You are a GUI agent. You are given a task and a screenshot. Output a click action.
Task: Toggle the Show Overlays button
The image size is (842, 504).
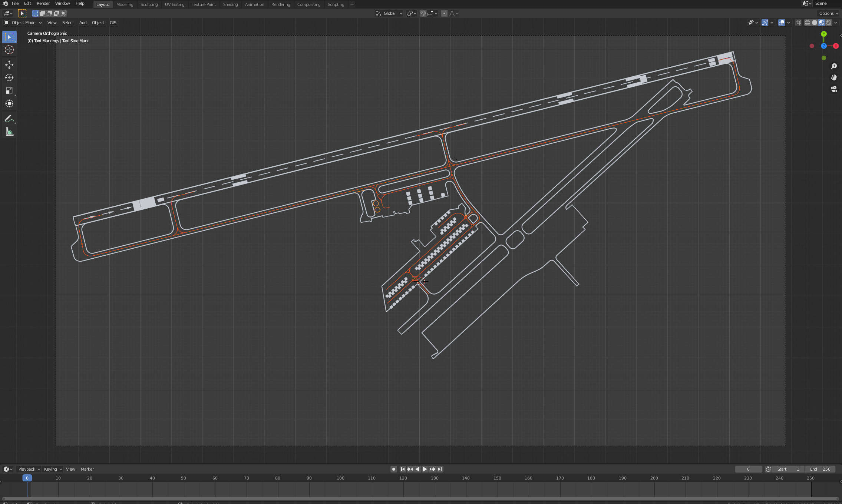click(782, 23)
